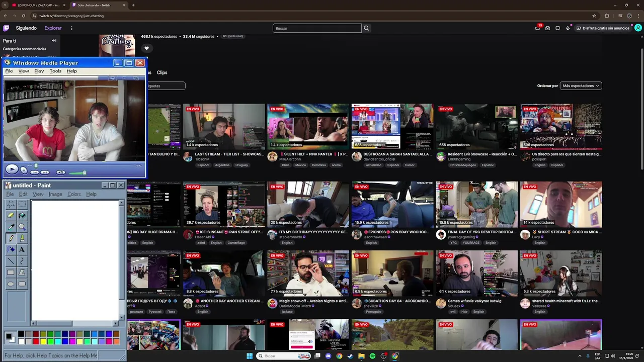Click 'Disfruta gratis sin anuncios' button
Screen dimensions: 644x362
(603, 28)
